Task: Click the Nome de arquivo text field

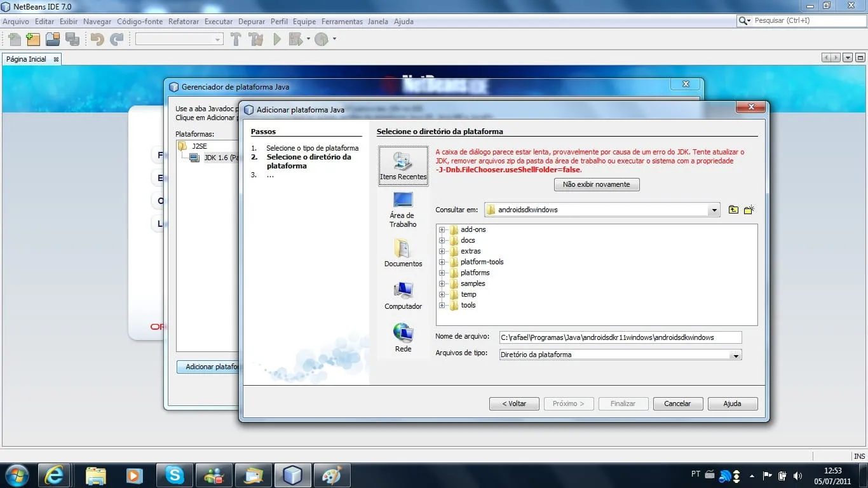Action: [620, 337]
